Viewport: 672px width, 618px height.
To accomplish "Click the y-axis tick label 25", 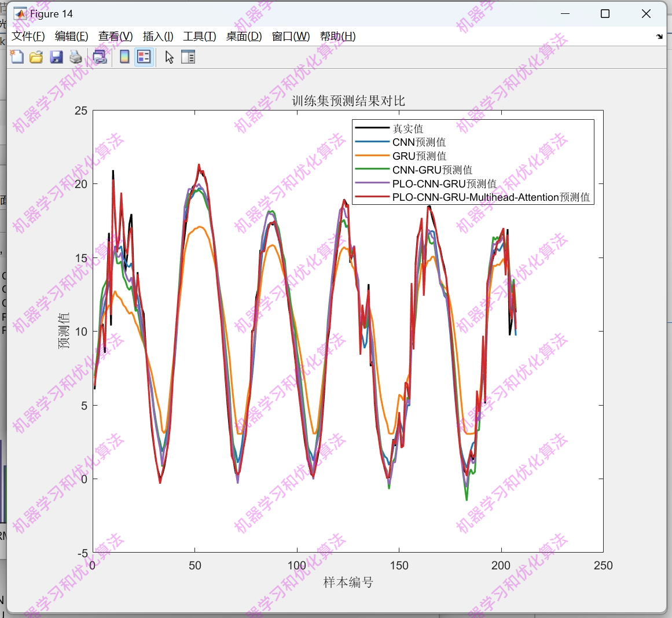I will pyautogui.click(x=81, y=111).
